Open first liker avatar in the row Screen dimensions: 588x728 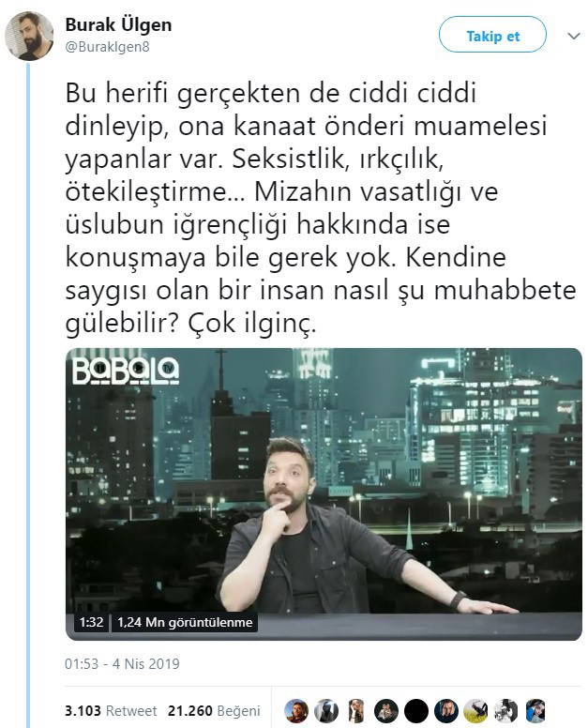coord(296,711)
